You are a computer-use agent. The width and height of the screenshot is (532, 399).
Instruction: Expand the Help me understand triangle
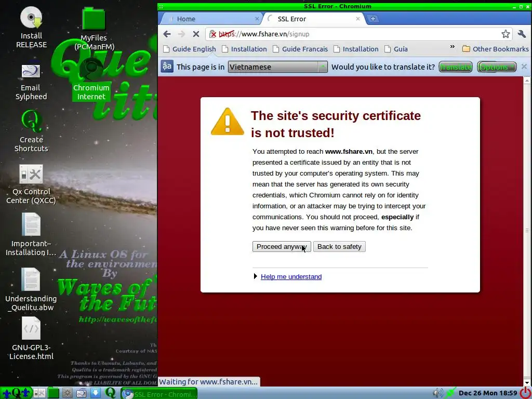pyautogui.click(x=256, y=276)
